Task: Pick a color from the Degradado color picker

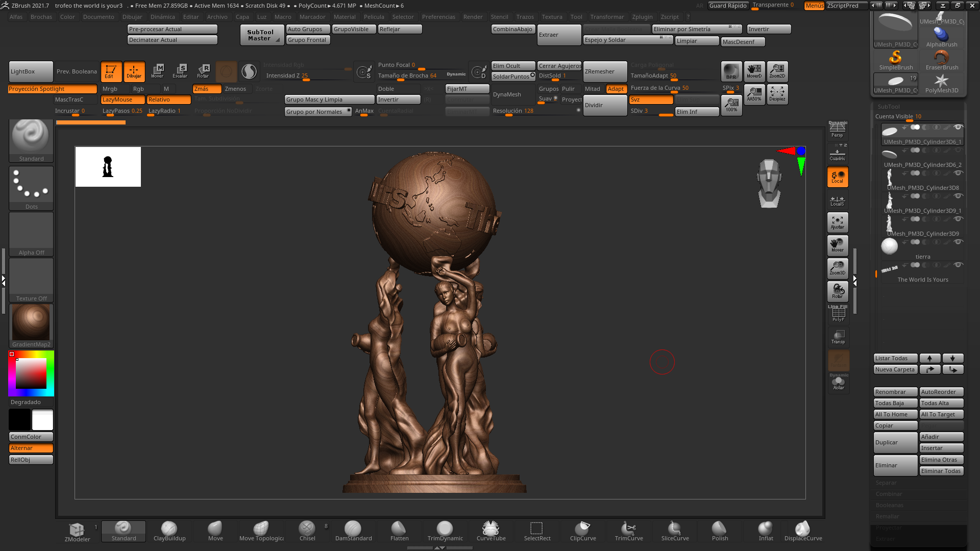Action: [x=31, y=373]
